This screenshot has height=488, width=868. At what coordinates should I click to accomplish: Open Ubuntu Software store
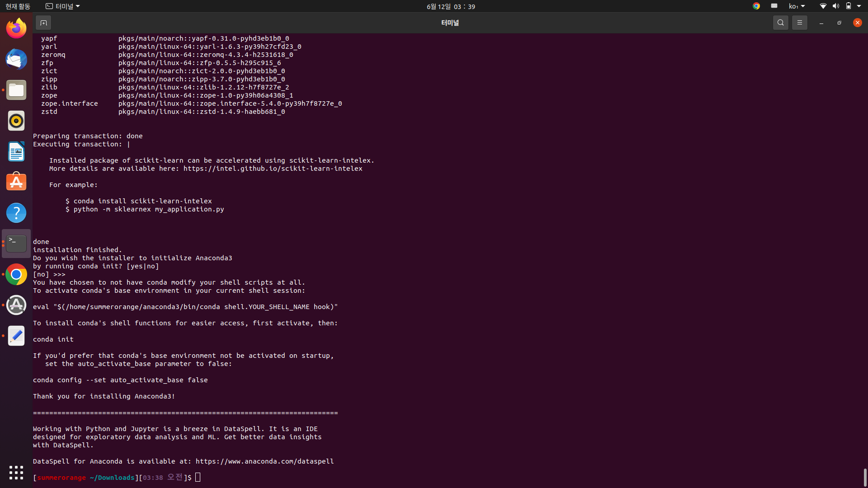[x=16, y=182]
